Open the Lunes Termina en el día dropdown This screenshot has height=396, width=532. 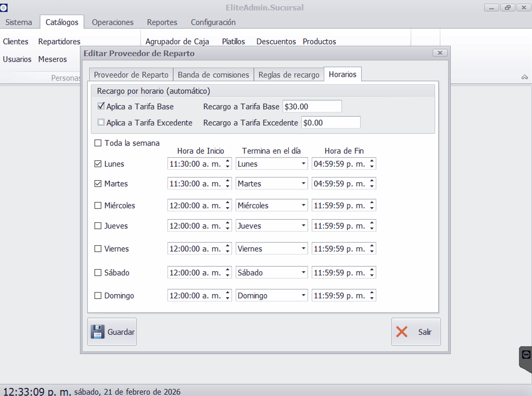pos(303,164)
